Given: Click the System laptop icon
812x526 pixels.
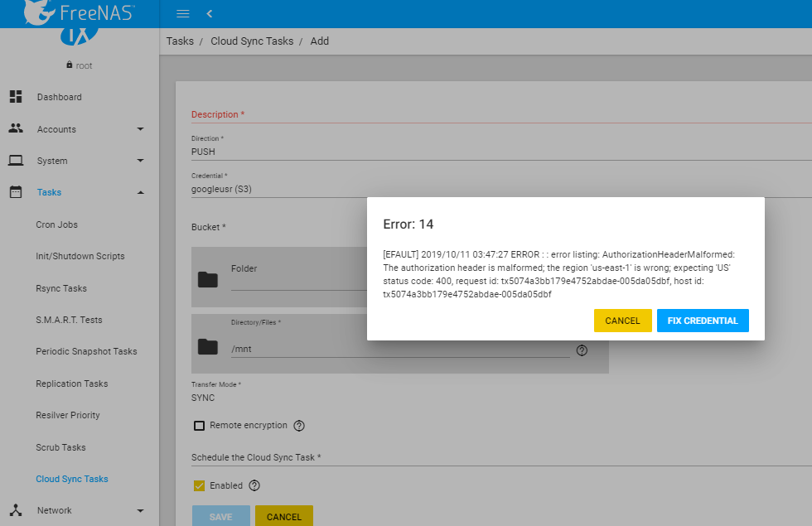Looking at the screenshot, I should pyautogui.click(x=16, y=161).
